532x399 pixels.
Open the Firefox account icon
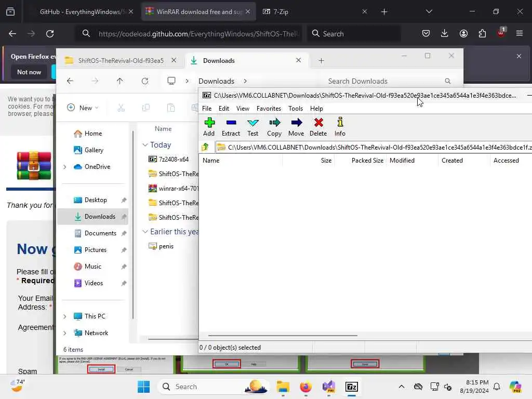(x=463, y=33)
